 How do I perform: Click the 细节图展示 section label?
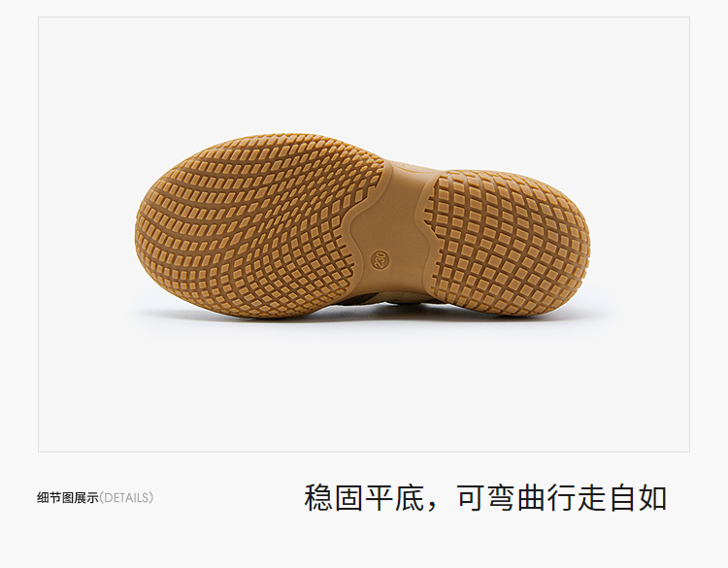point(68,498)
